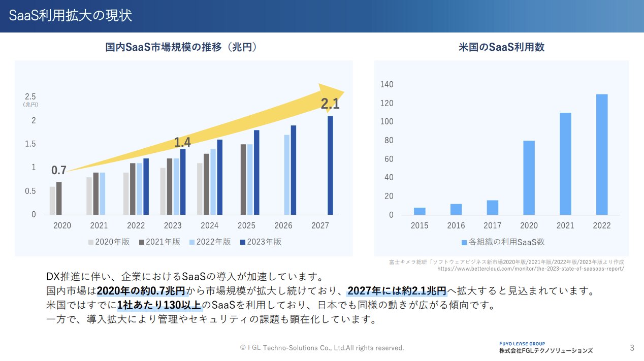Click highlighted text 1社あたり130以上
This screenshot has width=644, height=361.
159,306
